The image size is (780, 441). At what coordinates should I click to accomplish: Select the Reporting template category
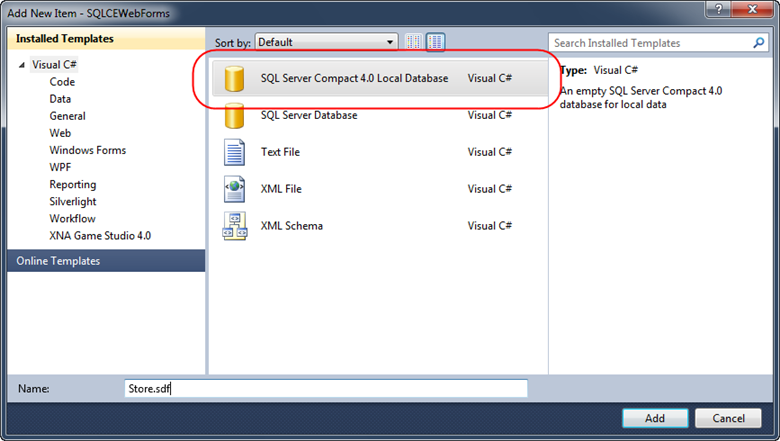(73, 184)
